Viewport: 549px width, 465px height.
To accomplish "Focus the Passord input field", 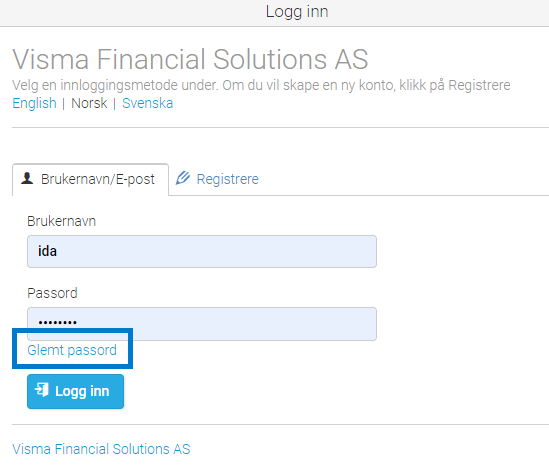I will coord(202,324).
